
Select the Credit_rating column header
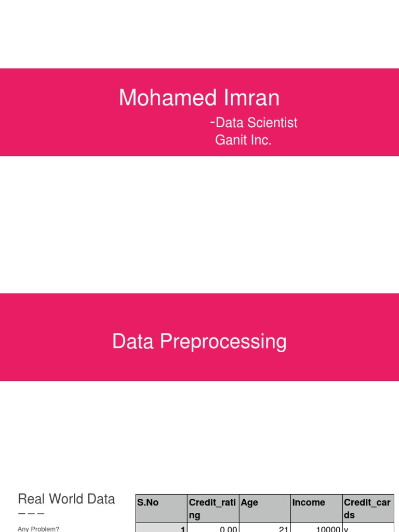tap(212, 509)
